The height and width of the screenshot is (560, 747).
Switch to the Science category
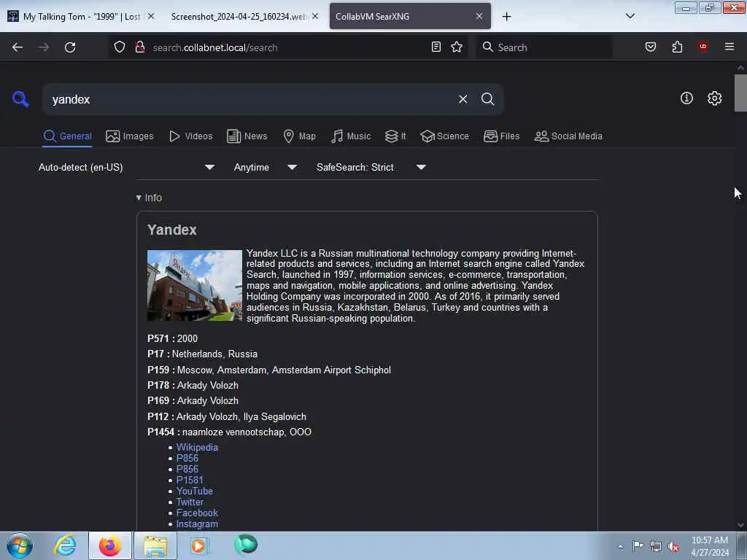tap(444, 136)
